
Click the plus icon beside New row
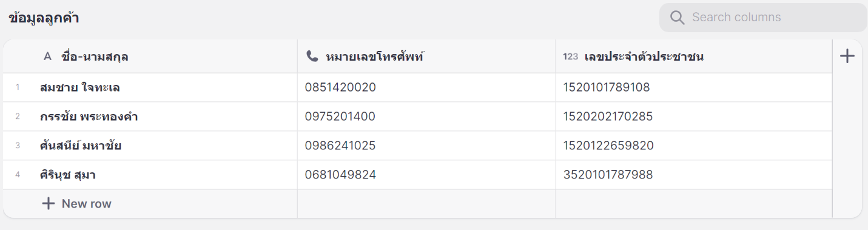[x=48, y=203]
